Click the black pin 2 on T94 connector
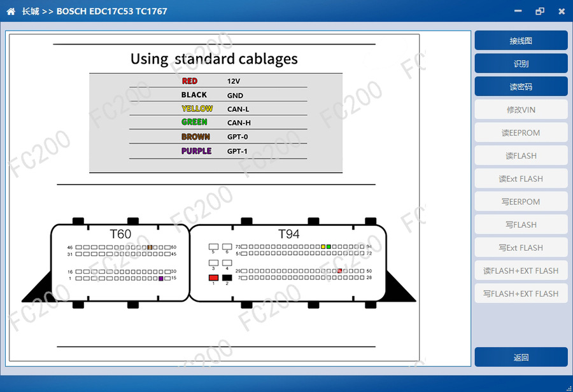Screen dimensions: 573x392 (x=227, y=277)
